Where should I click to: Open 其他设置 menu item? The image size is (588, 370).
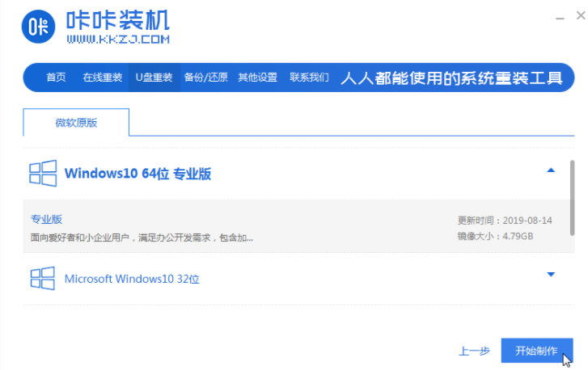pyautogui.click(x=258, y=78)
